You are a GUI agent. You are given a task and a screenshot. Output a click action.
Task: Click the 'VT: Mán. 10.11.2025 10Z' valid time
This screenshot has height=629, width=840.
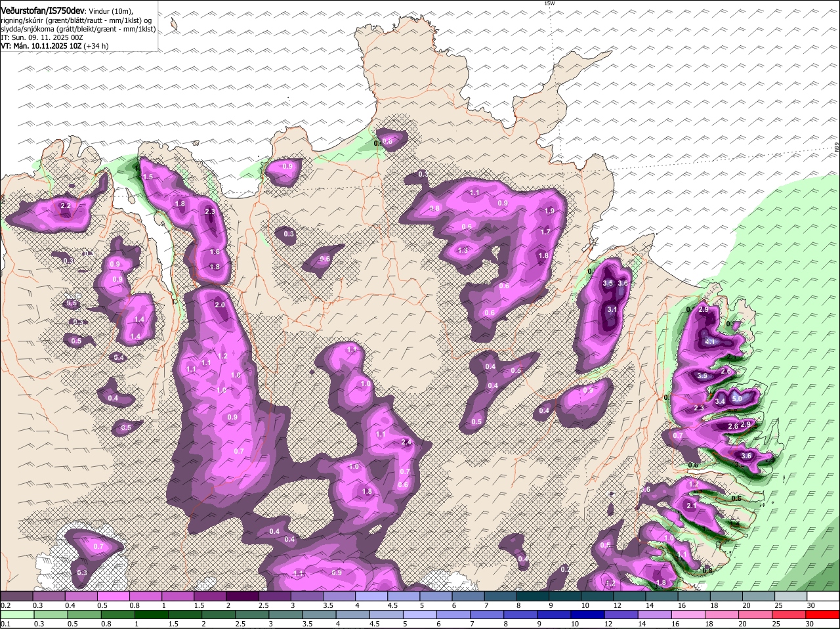41,47
